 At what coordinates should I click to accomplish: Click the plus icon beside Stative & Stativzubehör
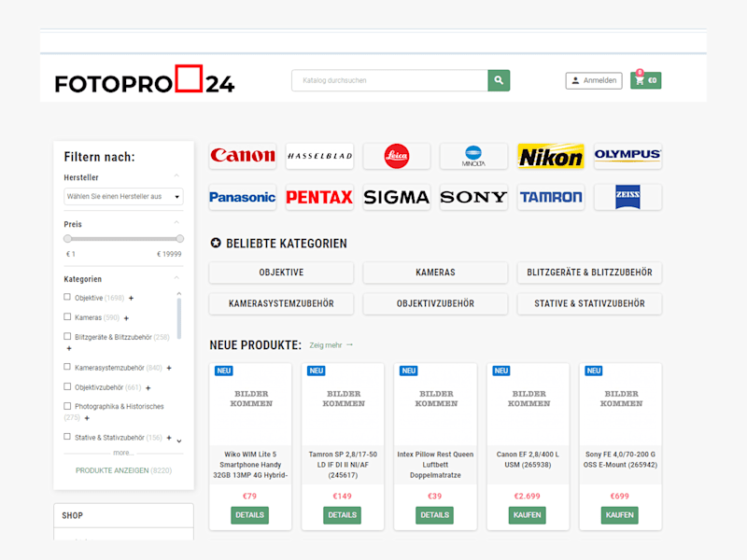coord(169,438)
